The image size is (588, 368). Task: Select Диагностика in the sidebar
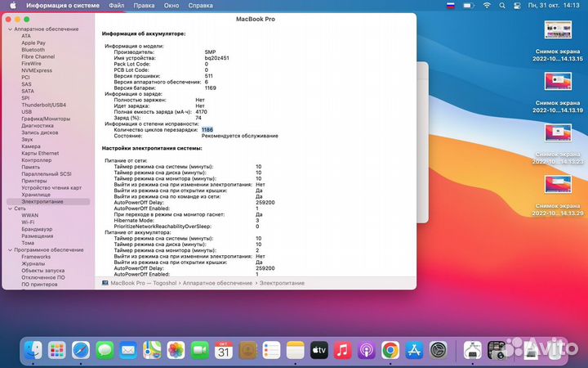click(x=38, y=125)
